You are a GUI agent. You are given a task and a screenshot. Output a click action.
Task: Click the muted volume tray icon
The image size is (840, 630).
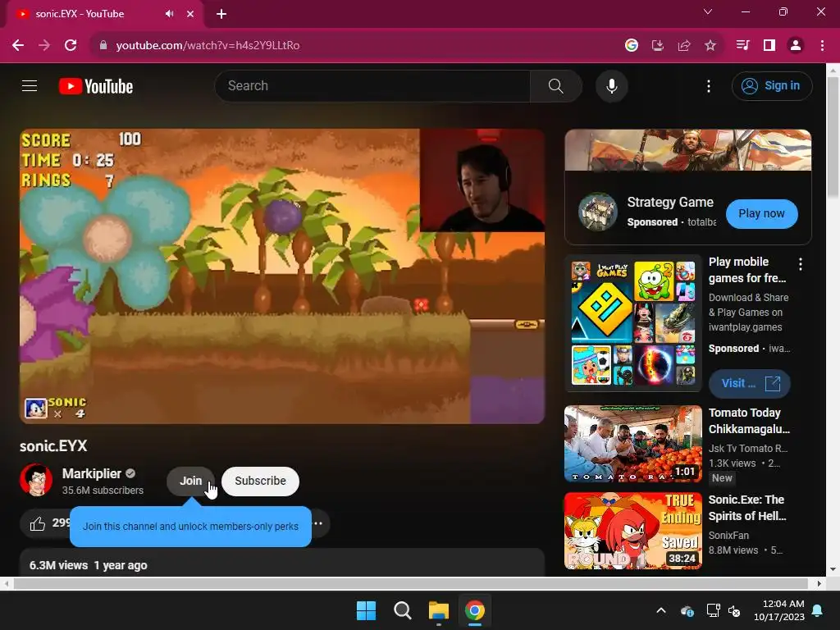[734, 610]
